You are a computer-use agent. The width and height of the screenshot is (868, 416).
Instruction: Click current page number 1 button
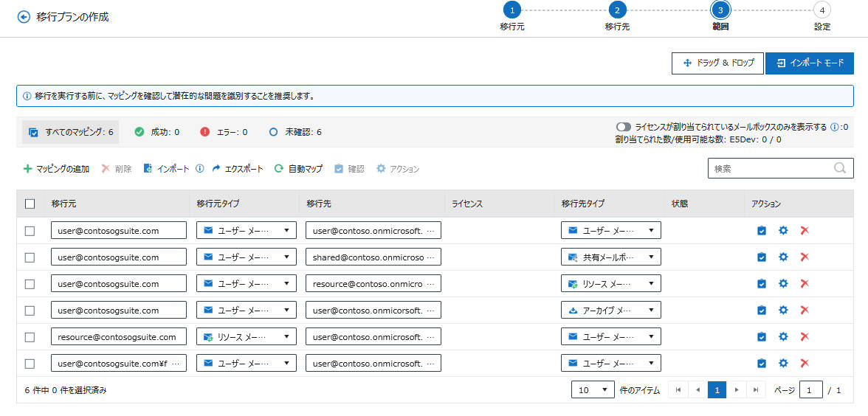[x=717, y=390]
